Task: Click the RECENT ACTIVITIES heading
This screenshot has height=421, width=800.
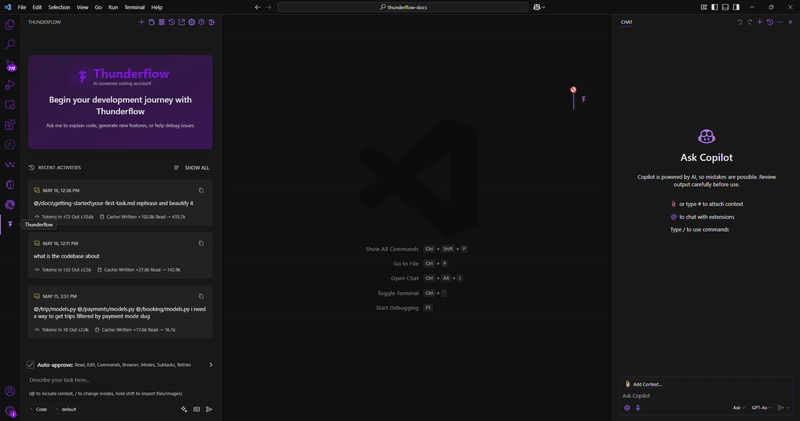Action: point(59,168)
